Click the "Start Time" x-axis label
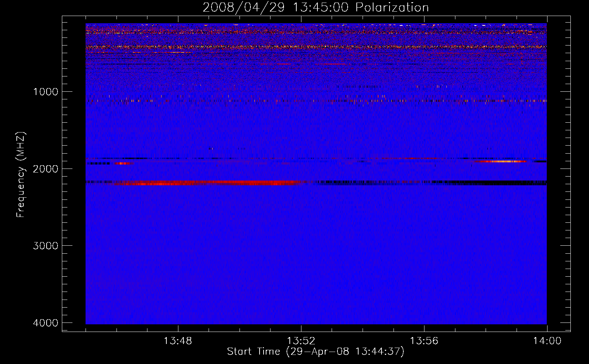 tap(316, 351)
